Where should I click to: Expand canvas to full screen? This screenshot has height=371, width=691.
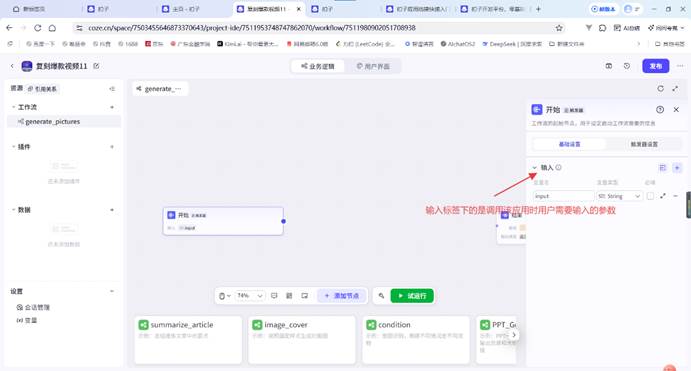point(675,89)
